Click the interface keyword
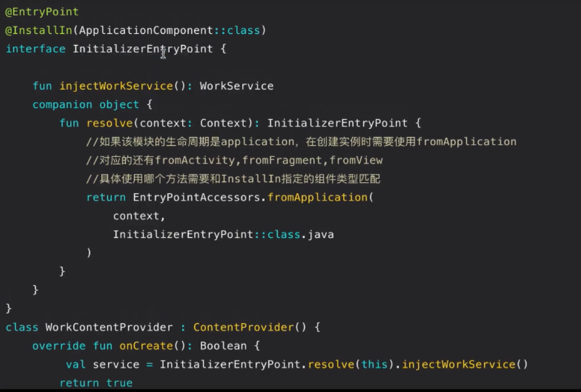 (x=36, y=49)
